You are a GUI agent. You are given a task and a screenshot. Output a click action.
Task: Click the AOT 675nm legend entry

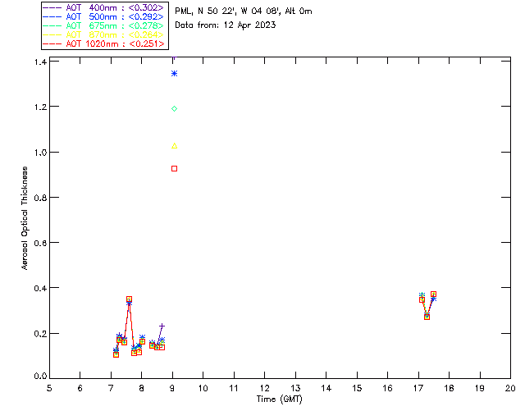(103, 25)
